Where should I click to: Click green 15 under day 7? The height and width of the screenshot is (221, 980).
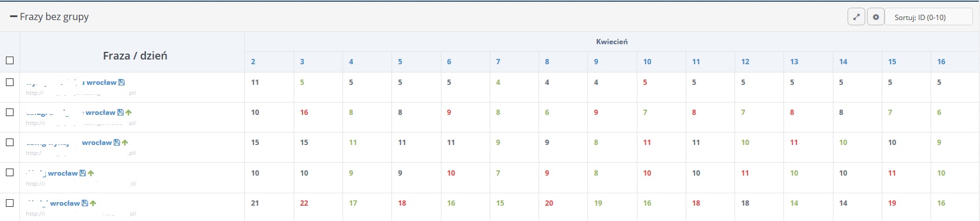[500, 203]
